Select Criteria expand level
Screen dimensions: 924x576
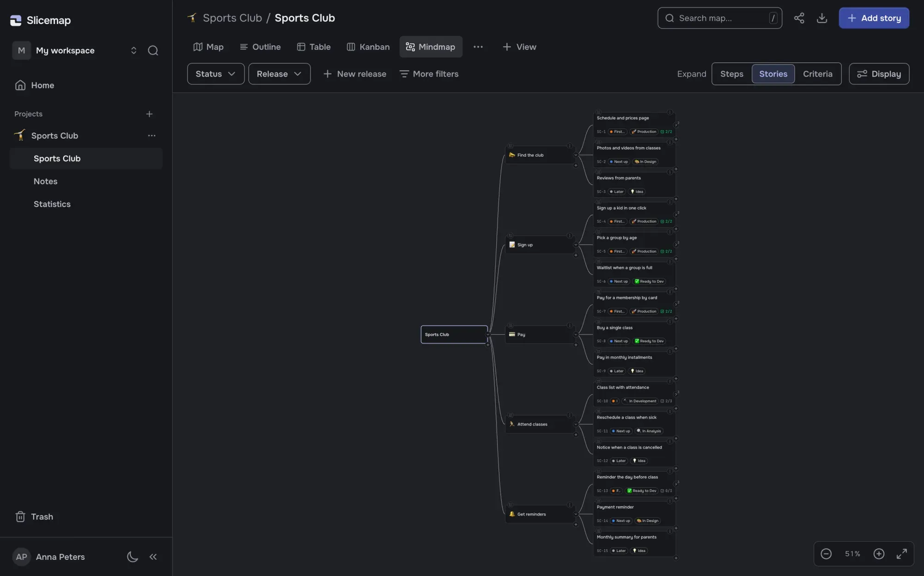[x=817, y=74]
